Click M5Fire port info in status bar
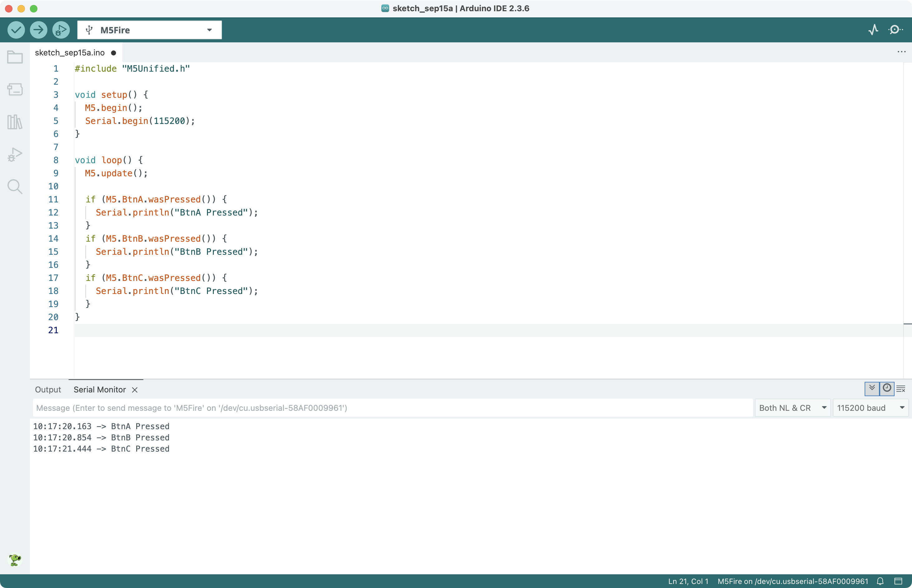The image size is (912, 588). [793, 581]
